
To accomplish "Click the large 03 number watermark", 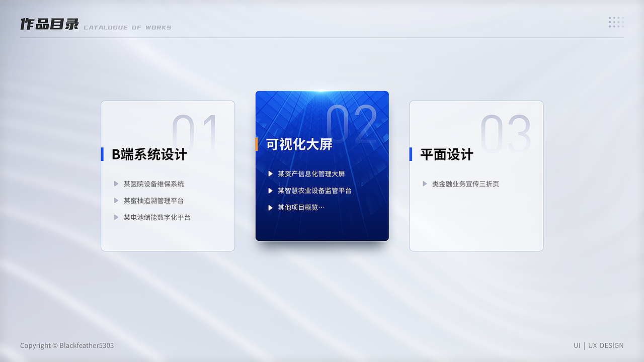I will (505, 132).
